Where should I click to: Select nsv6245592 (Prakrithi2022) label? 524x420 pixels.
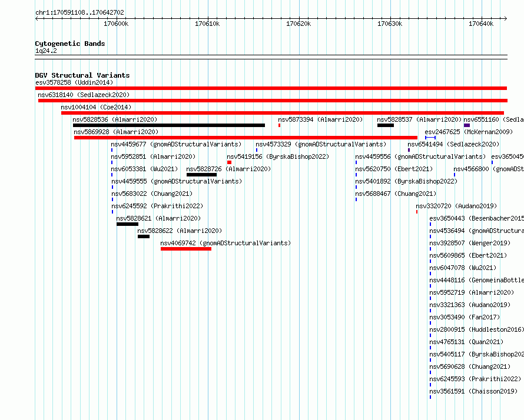click(157, 206)
